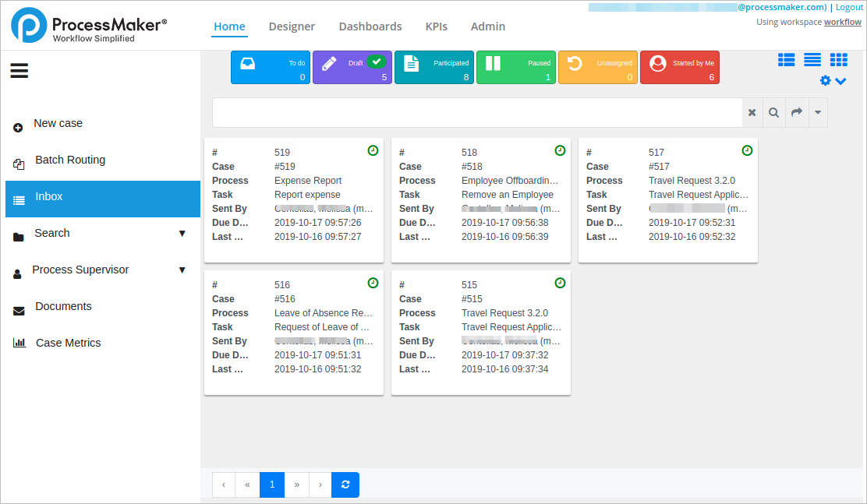Click the refresh button in pagination
The image size is (867, 504).
click(x=345, y=485)
